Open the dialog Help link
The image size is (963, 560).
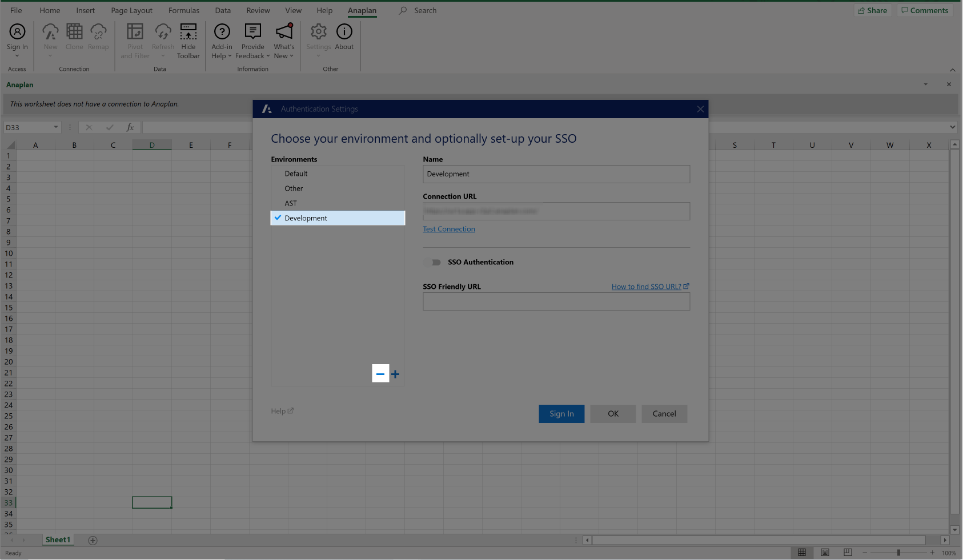click(x=282, y=411)
